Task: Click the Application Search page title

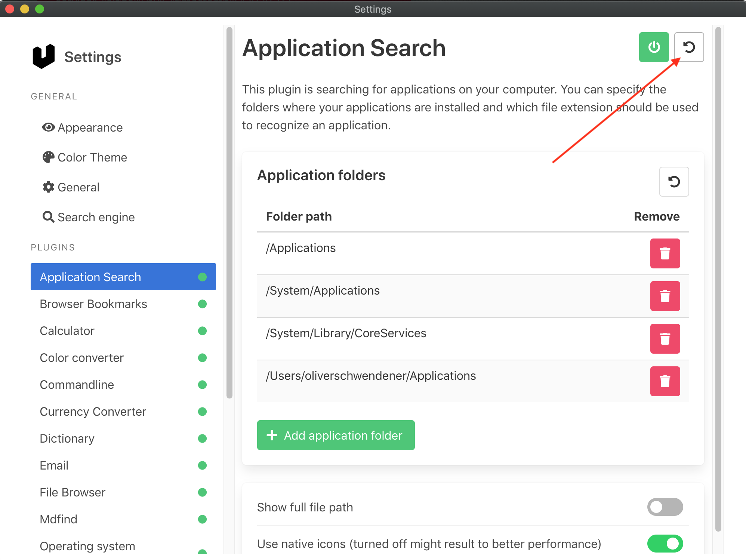Action: [344, 48]
